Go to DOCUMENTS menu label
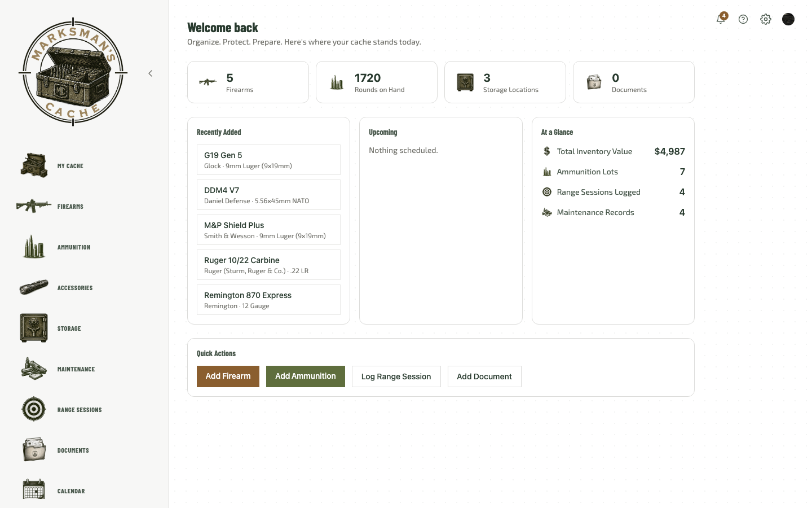Image resolution: width=812 pixels, height=508 pixels. (73, 450)
